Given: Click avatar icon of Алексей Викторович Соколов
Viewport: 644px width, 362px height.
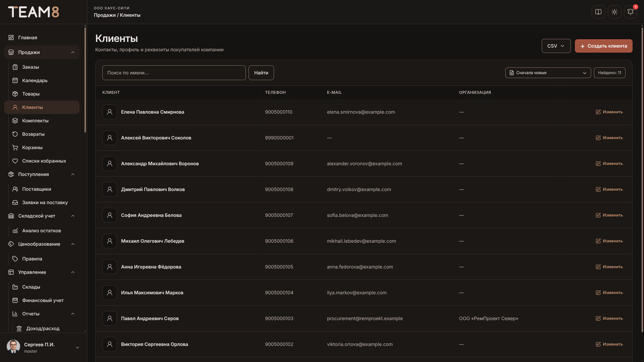Looking at the screenshot, I should (110, 138).
